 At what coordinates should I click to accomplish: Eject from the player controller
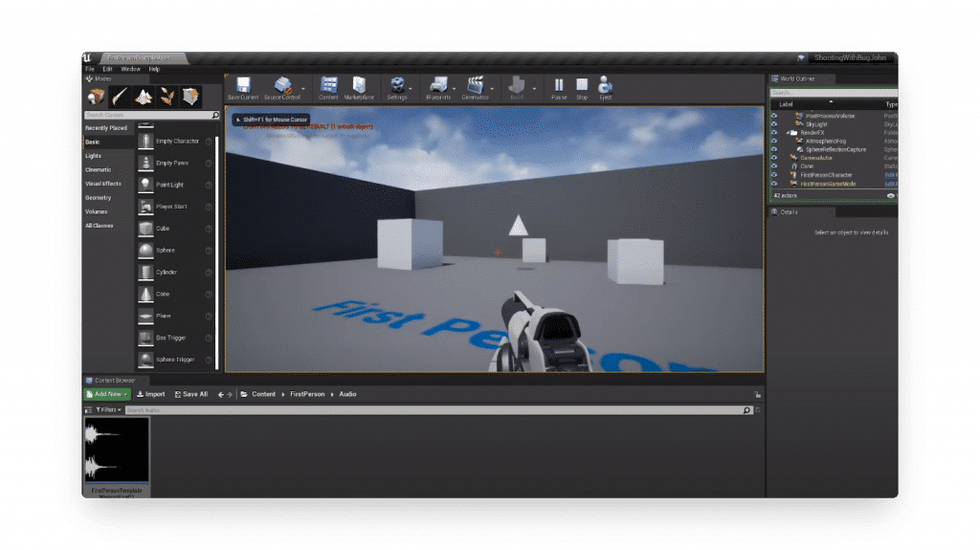(x=605, y=87)
